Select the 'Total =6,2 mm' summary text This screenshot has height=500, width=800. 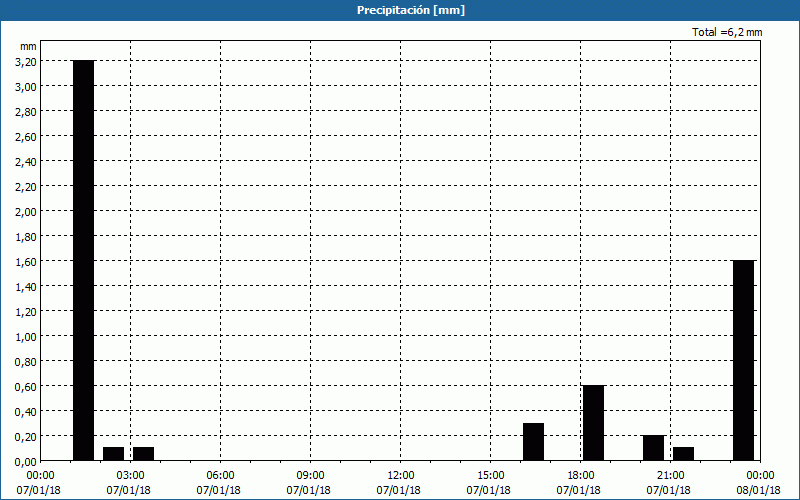(727, 32)
